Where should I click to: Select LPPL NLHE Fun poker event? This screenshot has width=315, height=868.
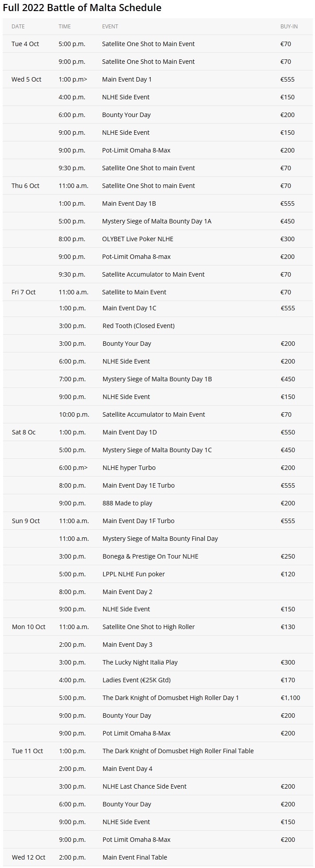(x=133, y=574)
